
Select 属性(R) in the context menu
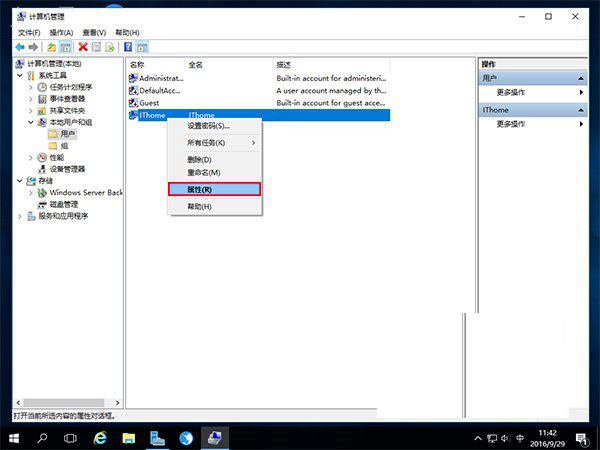(x=215, y=189)
